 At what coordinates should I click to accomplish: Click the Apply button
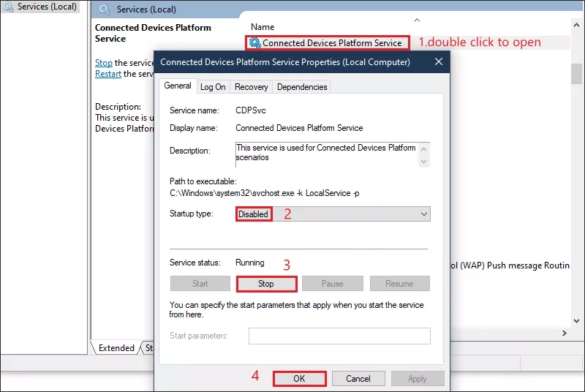418,379
